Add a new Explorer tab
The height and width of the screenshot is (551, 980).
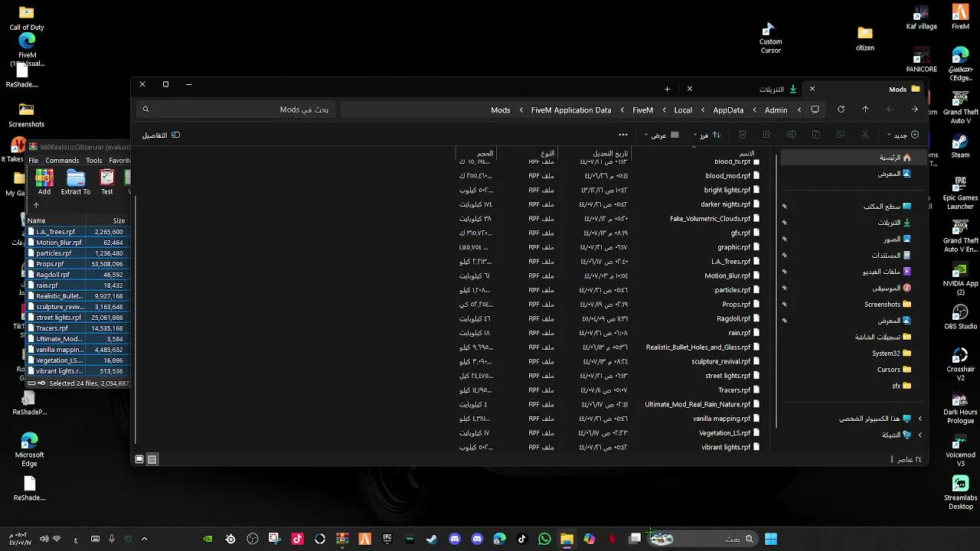point(668,89)
